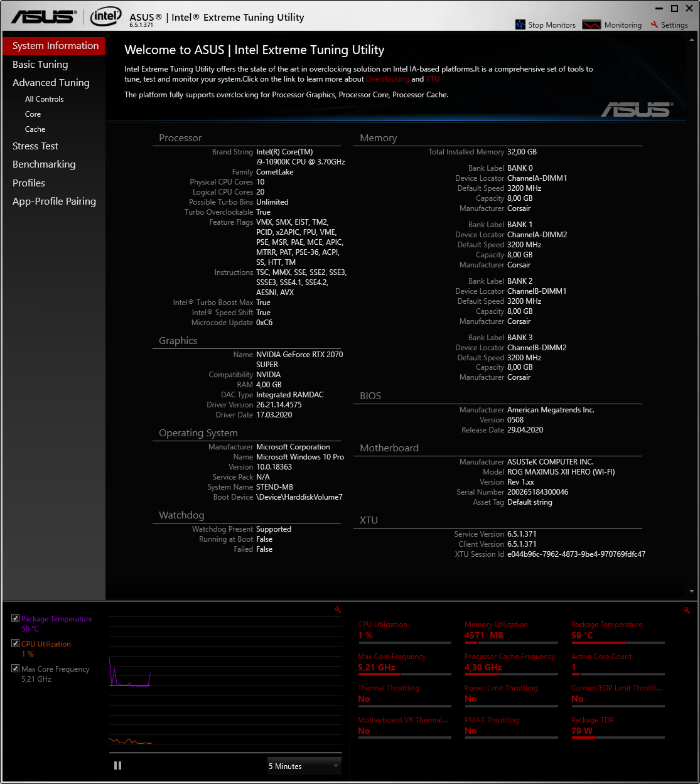
Task: Click the Package Temperature monitor tile
Action: [618, 632]
